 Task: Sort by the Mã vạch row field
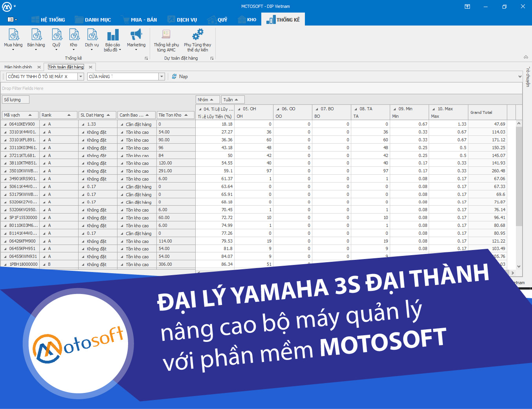[x=20, y=115]
